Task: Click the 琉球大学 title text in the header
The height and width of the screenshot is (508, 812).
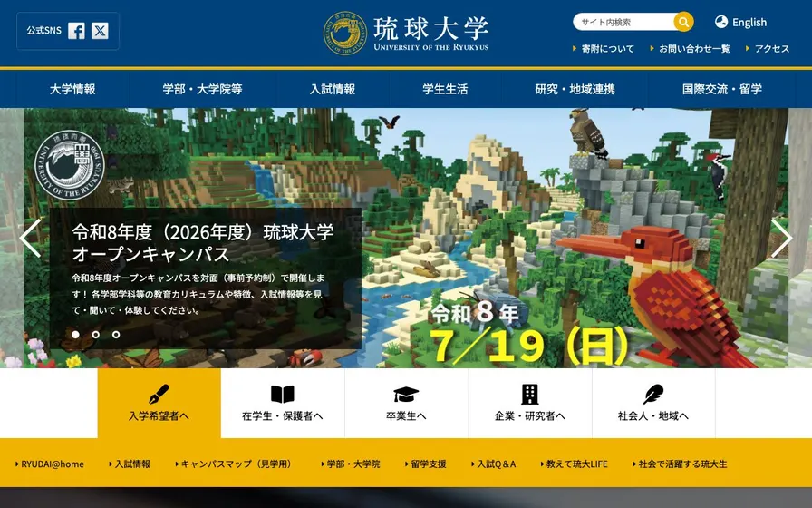Action: pos(430,27)
